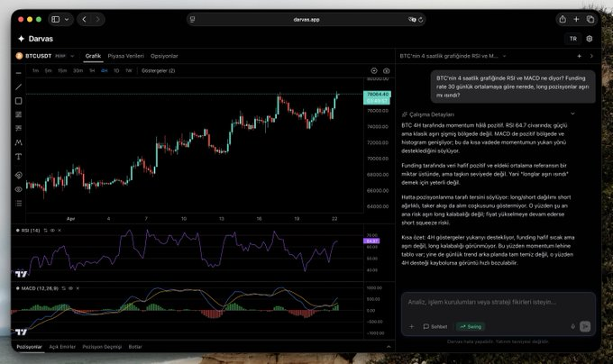Select the eraser/tag tool in left toolbar
The height and width of the screenshot is (364, 613).
tap(18, 175)
